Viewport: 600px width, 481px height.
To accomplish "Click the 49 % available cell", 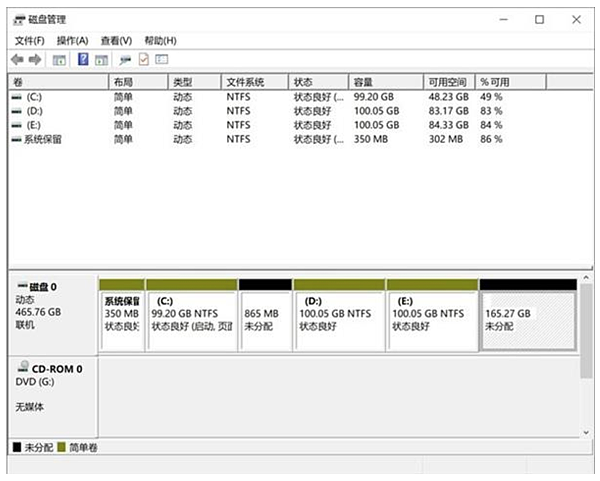I will (491, 97).
